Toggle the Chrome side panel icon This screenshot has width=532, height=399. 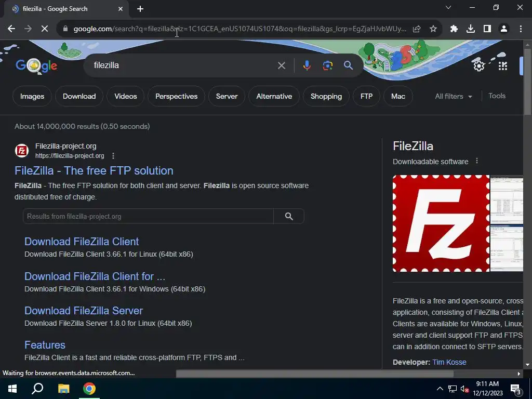click(x=487, y=29)
